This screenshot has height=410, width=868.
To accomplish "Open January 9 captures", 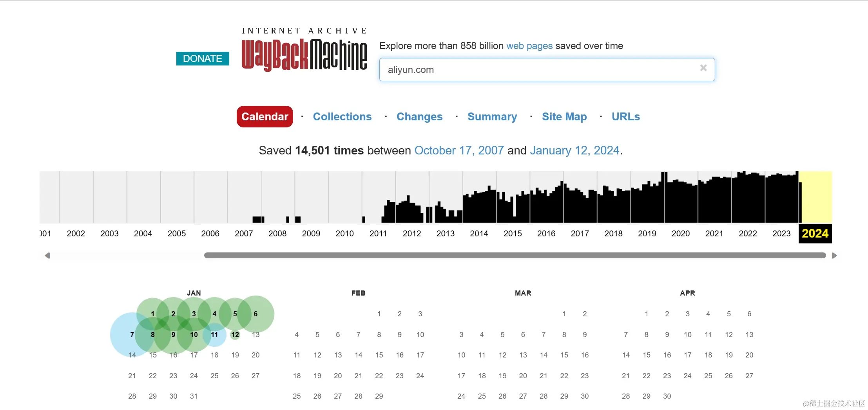I will pyautogui.click(x=173, y=335).
